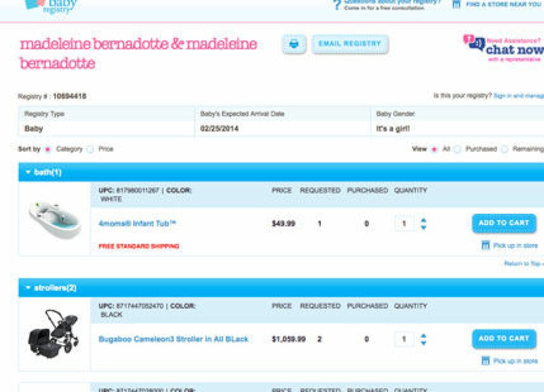Collapse the strollers(2) category section
This screenshot has width=544, height=392.
click(x=28, y=287)
